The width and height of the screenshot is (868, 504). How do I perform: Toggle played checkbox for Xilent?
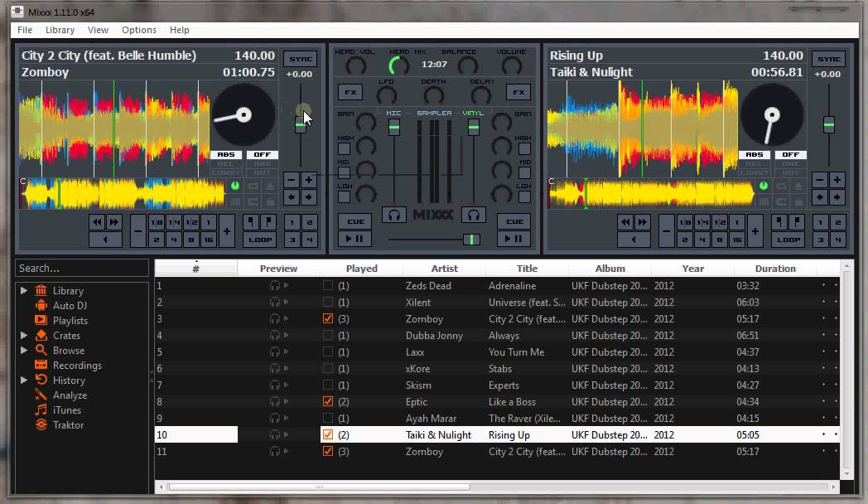pos(328,303)
